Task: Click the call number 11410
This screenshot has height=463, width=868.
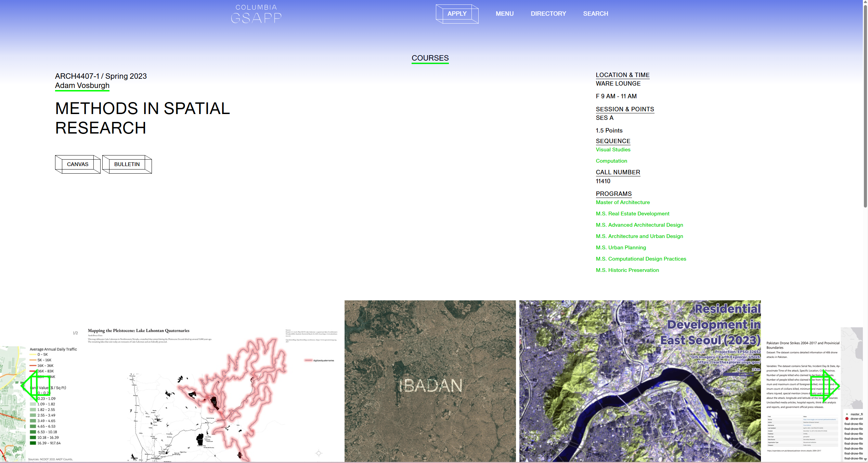Action: pyautogui.click(x=603, y=181)
